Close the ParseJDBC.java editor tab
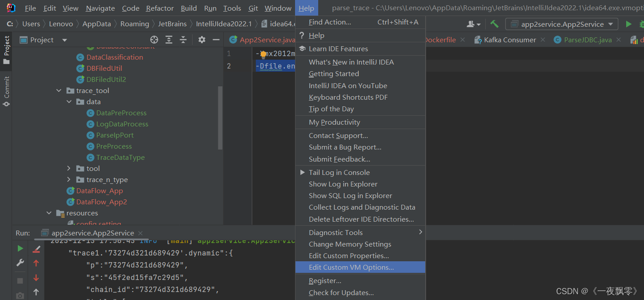This screenshot has height=300, width=644. (x=619, y=40)
